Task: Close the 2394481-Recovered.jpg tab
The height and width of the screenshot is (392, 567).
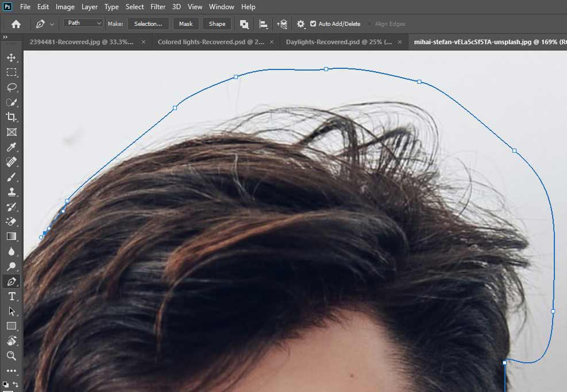Action: 144,42
